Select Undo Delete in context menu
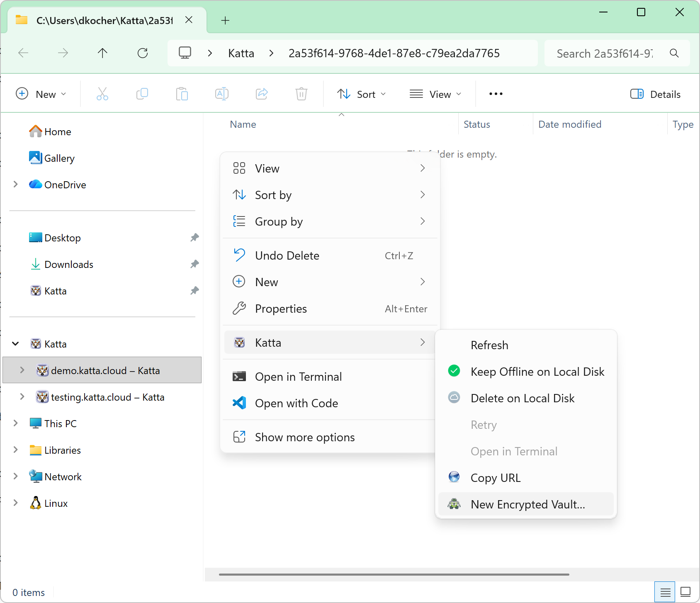 [330, 255]
